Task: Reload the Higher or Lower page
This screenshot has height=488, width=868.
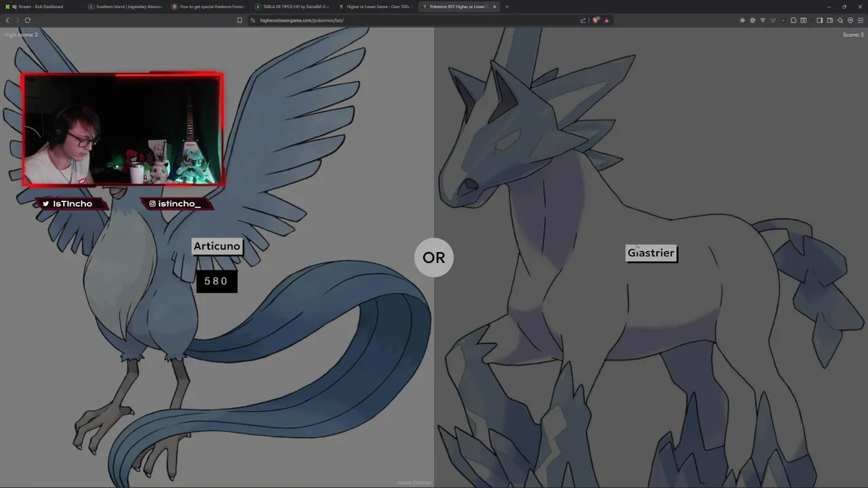Action: (x=28, y=20)
